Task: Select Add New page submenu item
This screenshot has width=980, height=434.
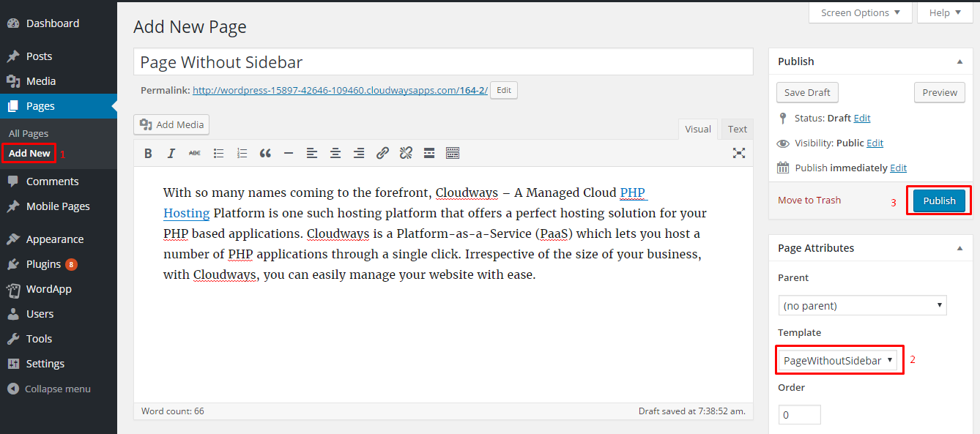Action: click(29, 153)
